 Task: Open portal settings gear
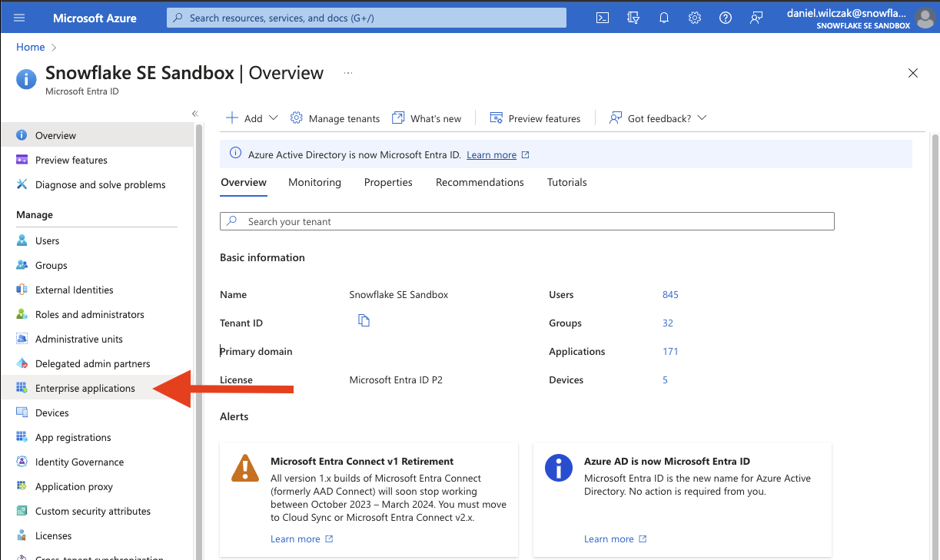(x=695, y=18)
